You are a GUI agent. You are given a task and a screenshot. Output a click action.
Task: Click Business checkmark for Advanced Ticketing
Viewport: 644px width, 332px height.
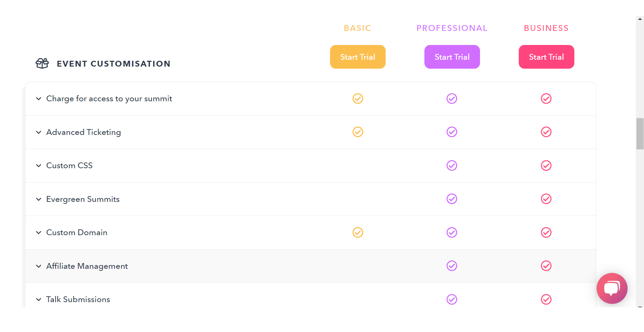(546, 132)
